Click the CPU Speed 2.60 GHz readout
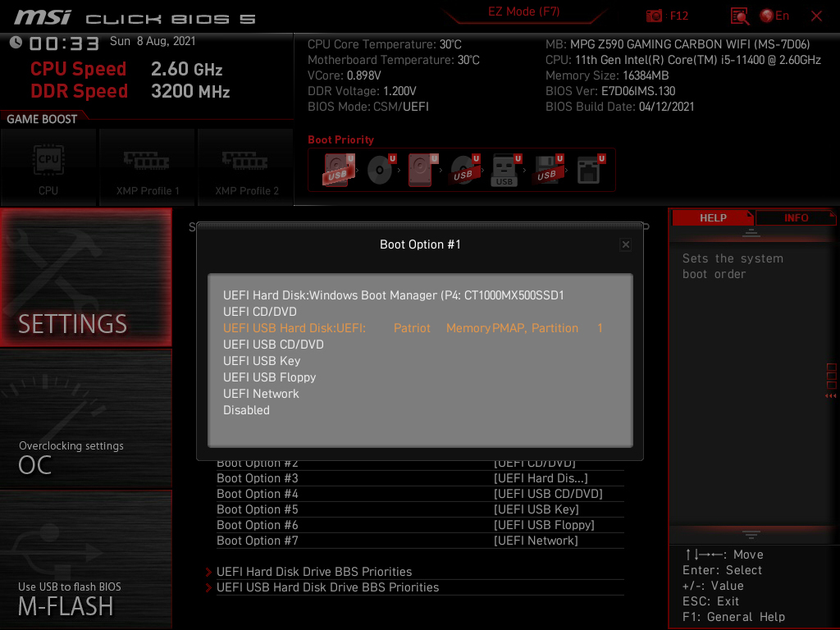The height and width of the screenshot is (630, 840). pos(126,69)
